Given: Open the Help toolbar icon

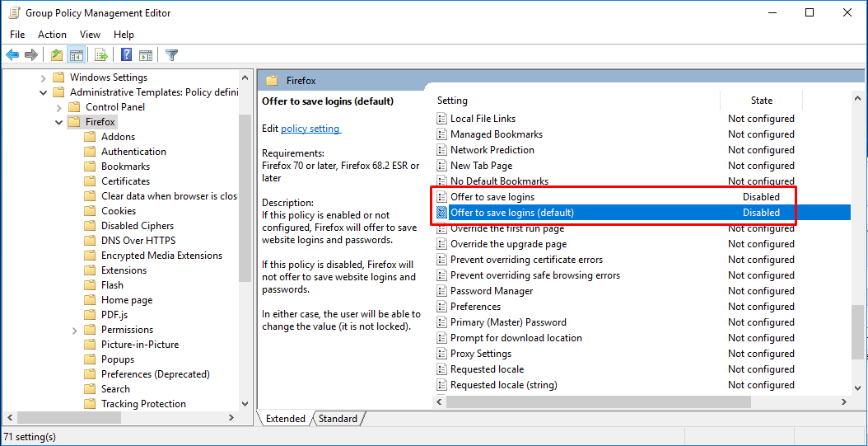Looking at the screenshot, I should coord(126,55).
